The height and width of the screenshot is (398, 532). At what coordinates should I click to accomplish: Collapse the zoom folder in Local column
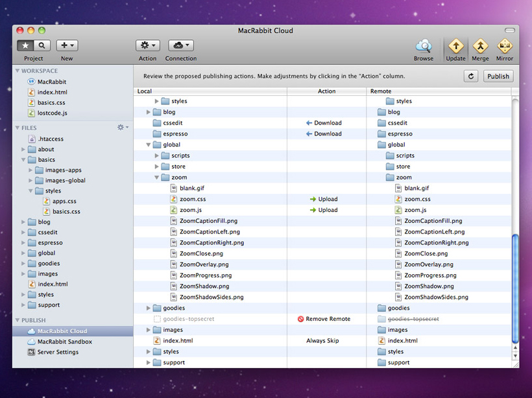click(157, 178)
